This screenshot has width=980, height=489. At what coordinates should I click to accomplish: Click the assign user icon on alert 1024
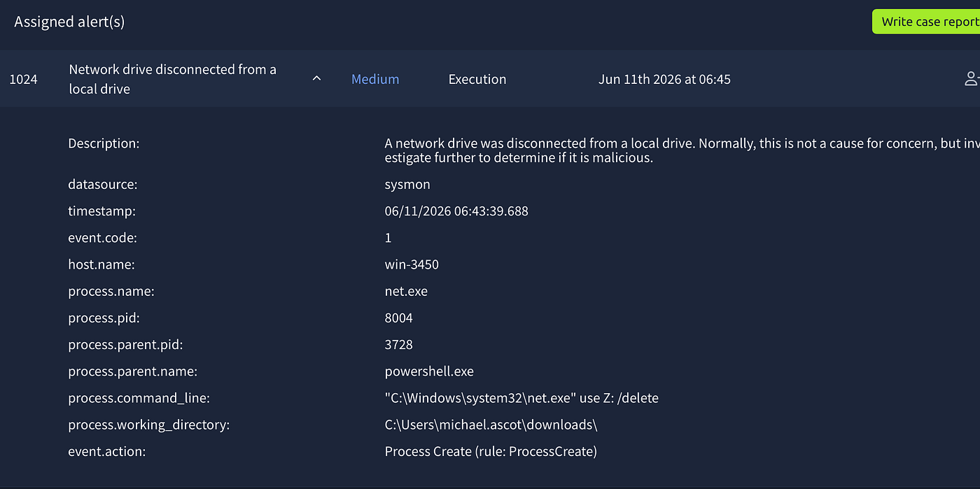972,79
